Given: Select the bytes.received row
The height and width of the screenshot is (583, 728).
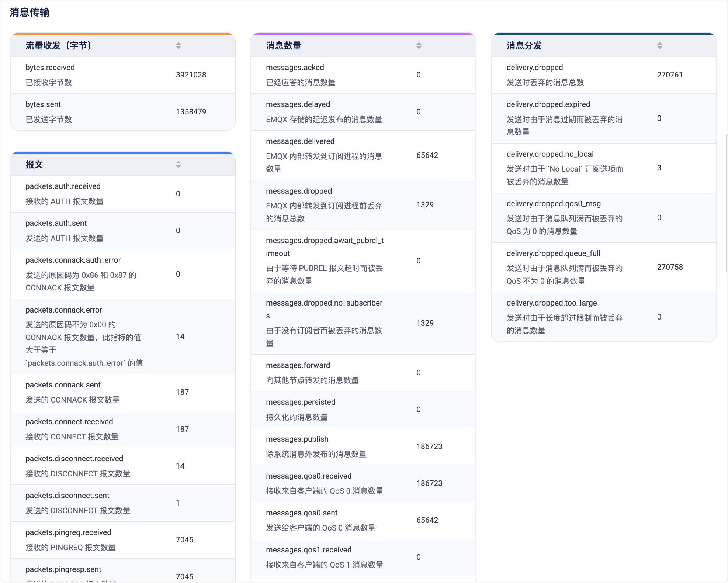Looking at the screenshot, I should 122,75.
